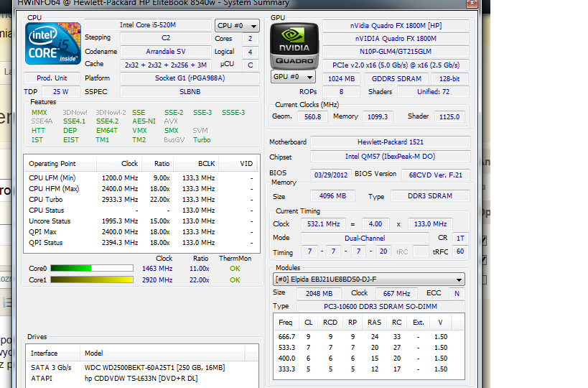Click the N10P-GLM4/GT215GLM field
Screen dimensions: 588x388
pos(396,52)
